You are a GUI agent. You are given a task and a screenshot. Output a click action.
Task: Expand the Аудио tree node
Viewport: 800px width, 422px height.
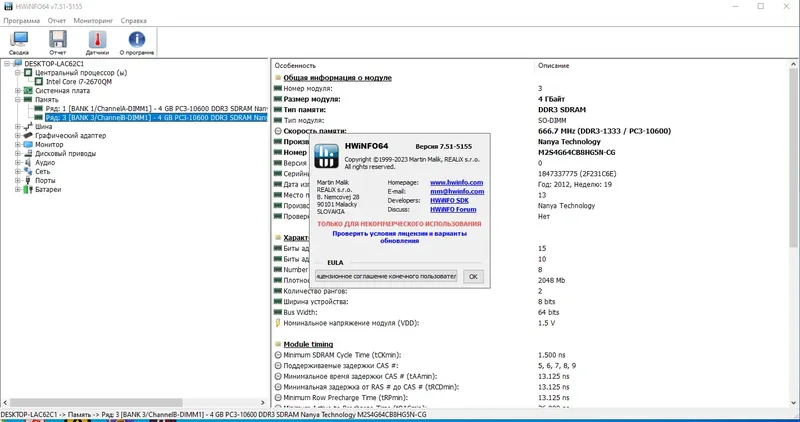point(18,163)
